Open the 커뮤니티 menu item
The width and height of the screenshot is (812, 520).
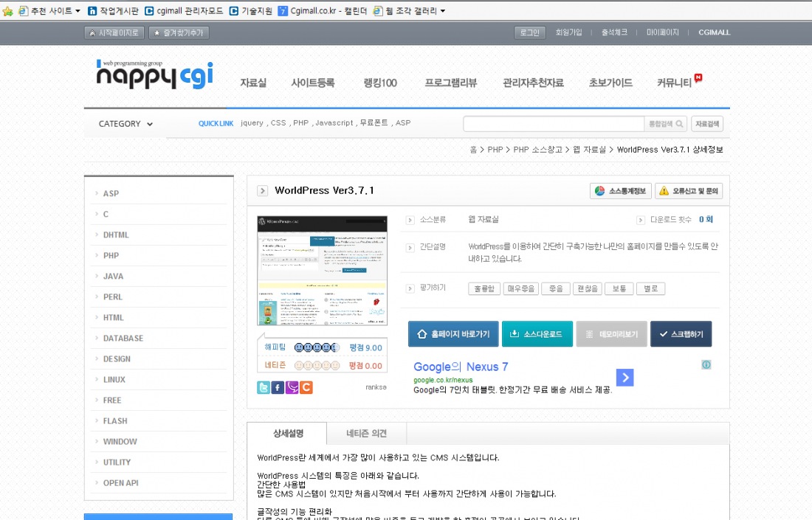click(x=675, y=83)
